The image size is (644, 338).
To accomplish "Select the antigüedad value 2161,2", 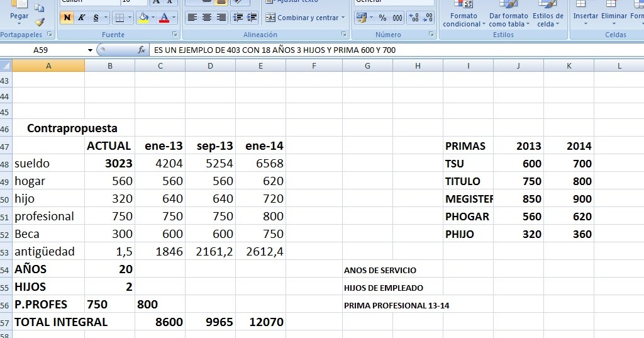I will point(210,252).
